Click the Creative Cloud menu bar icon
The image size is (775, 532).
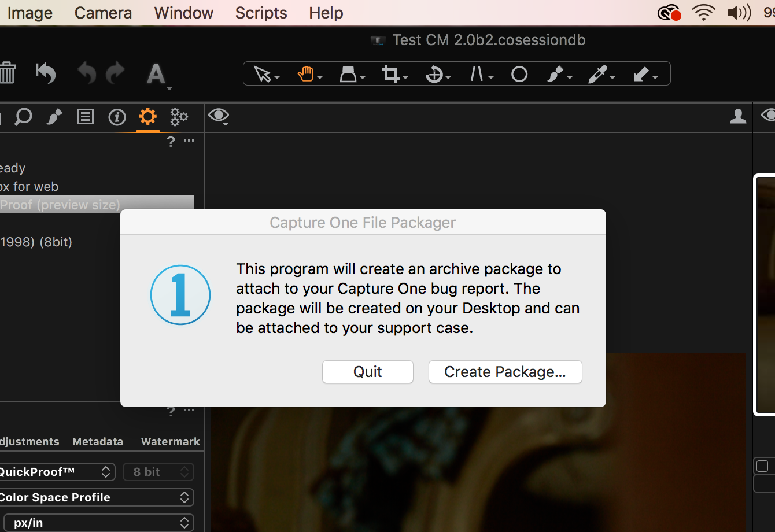670,13
